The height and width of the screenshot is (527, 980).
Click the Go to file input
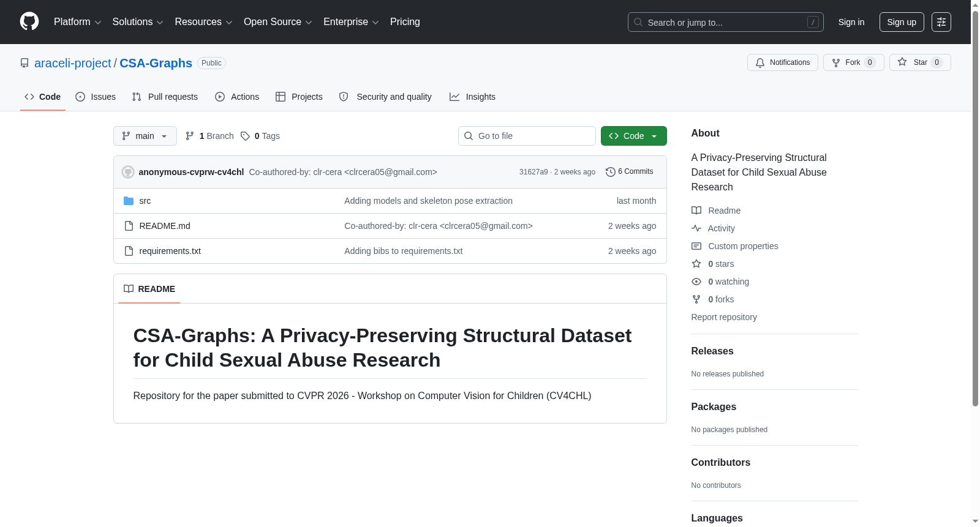(527, 136)
